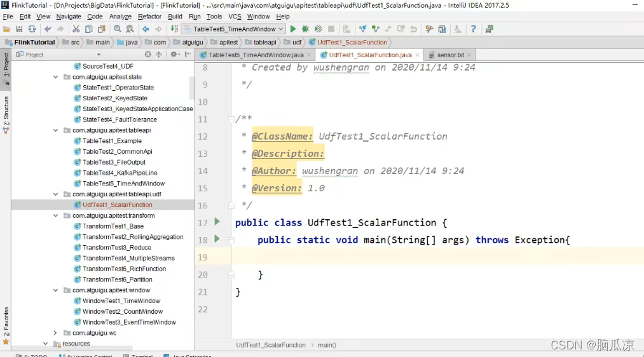Screen dimensions: 644x357
Task: Click the Copy icon in toolbar
Action: (89, 29)
